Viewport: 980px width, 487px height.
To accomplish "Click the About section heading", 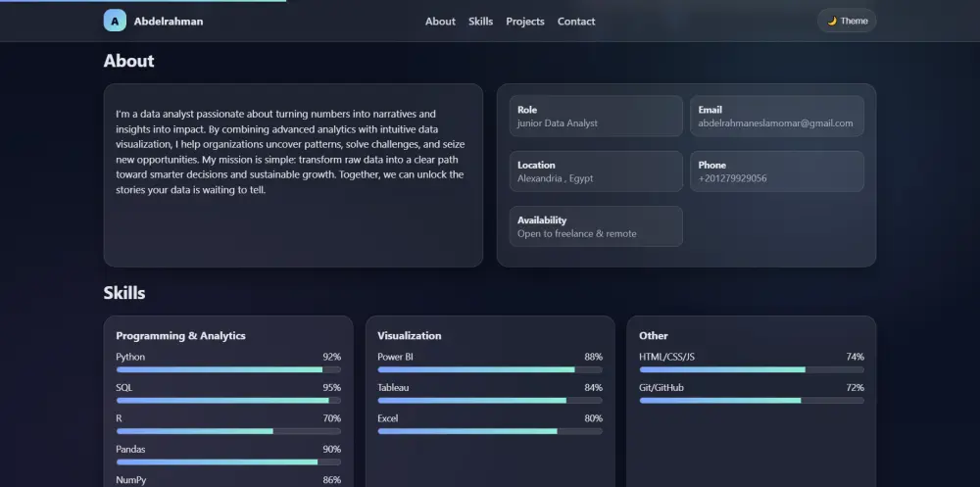I will click(128, 61).
